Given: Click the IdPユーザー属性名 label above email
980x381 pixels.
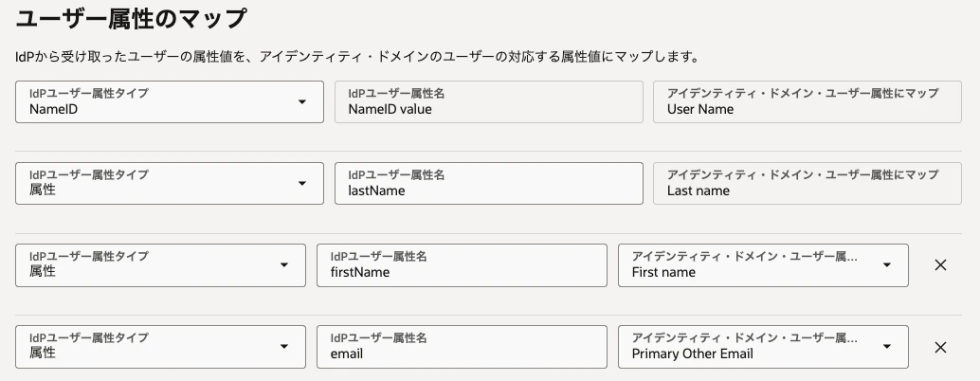Looking at the screenshot, I should [378, 338].
